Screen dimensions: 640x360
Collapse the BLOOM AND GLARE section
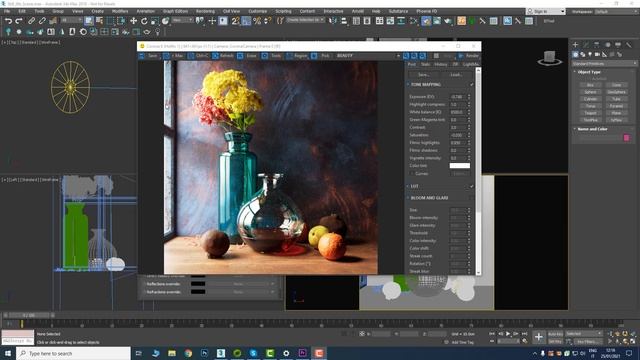pyautogui.click(x=408, y=198)
